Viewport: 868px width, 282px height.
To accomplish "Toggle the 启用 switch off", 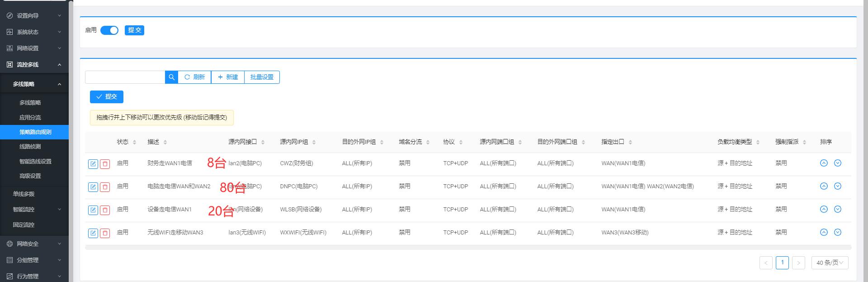I will tap(109, 30).
